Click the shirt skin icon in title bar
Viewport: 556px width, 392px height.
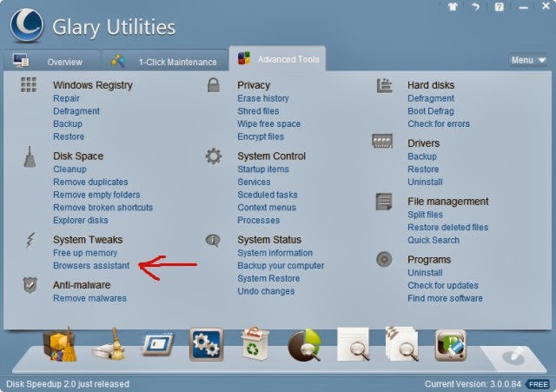(x=453, y=7)
